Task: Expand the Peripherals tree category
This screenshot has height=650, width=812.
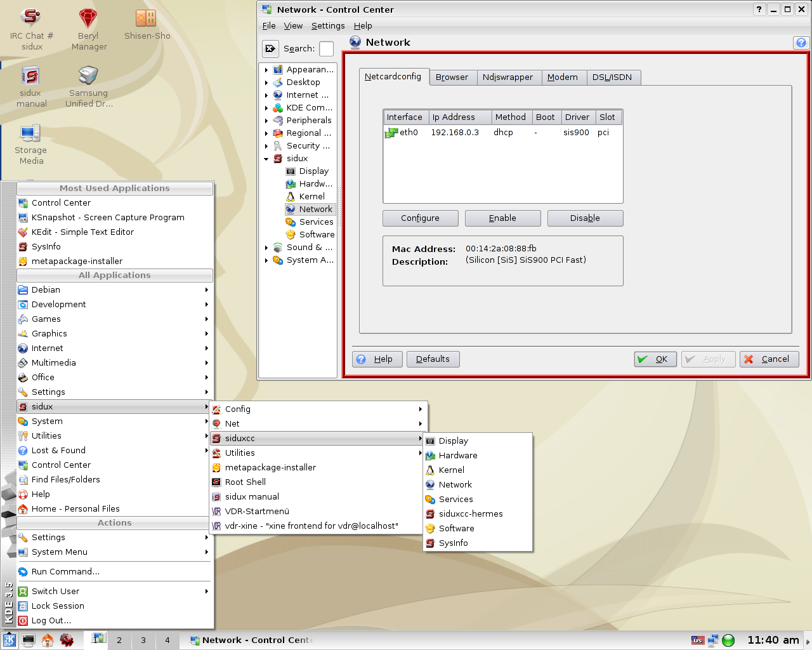Action: [266, 121]
